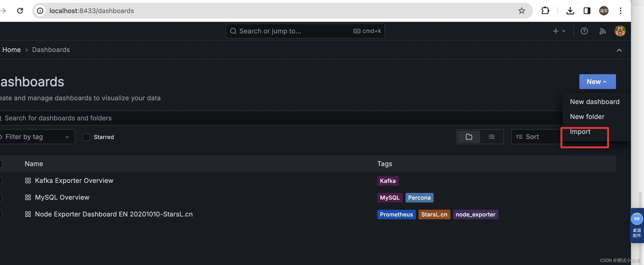Screen dimensions: 644x265
Task: Bookmark page with the star icon
Action: point(521,10)
